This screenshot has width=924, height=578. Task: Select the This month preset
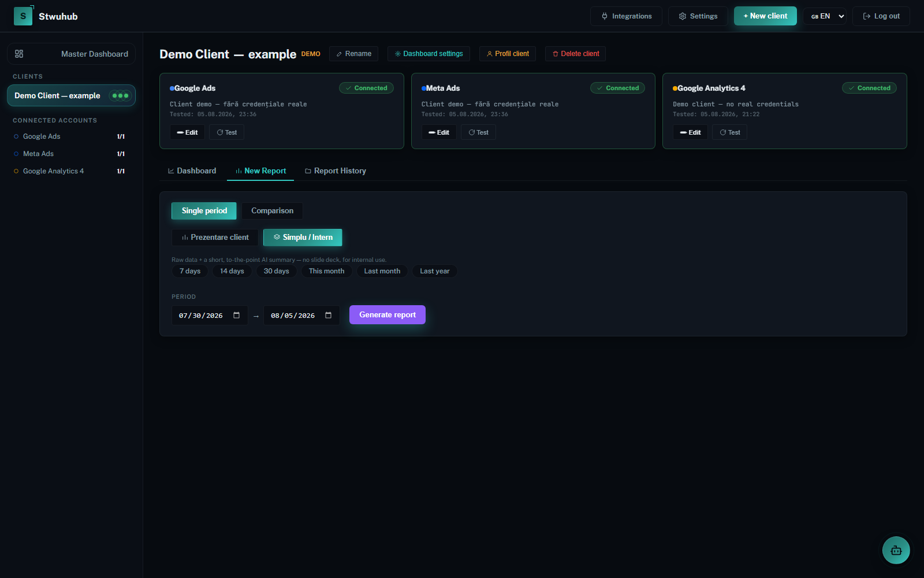(326, 271)
